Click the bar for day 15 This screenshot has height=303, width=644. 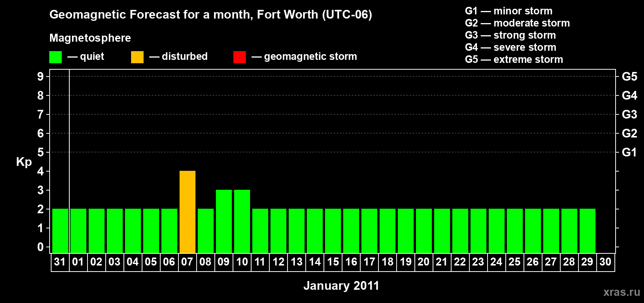point(333,231)
